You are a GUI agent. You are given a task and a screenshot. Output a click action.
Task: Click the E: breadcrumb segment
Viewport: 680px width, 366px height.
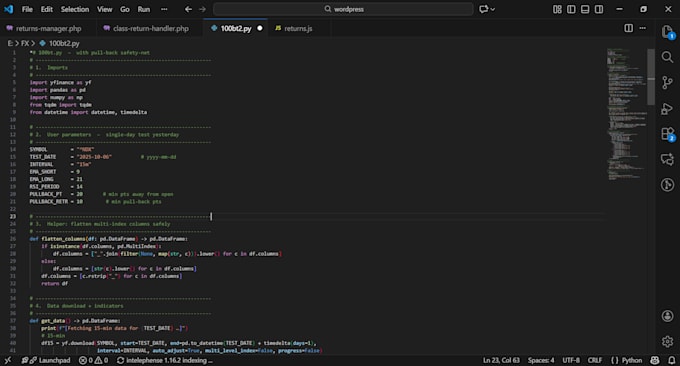click(10, 43)
